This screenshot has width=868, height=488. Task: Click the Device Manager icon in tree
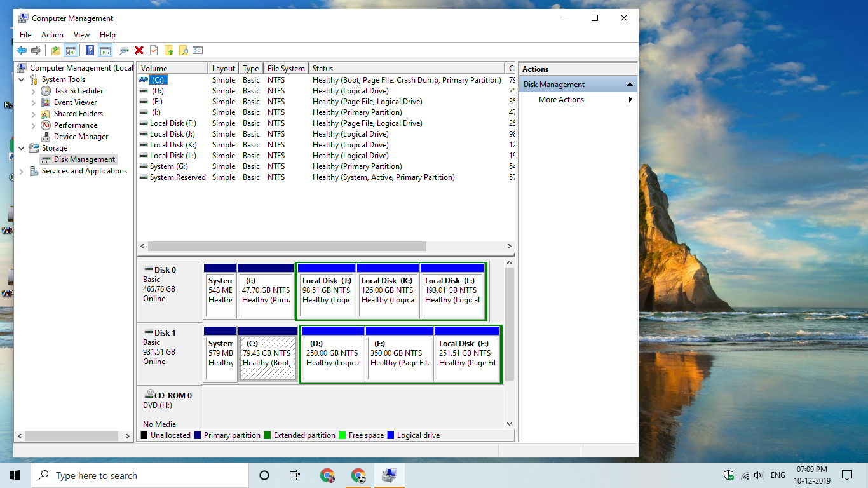click(x=46, y=137)
